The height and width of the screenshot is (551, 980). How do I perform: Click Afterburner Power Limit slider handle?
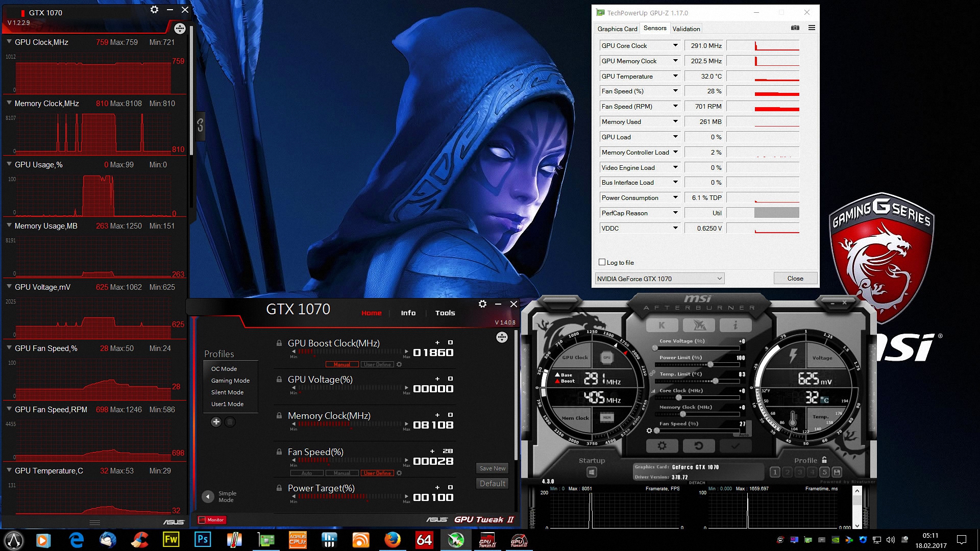click(710, 364)
